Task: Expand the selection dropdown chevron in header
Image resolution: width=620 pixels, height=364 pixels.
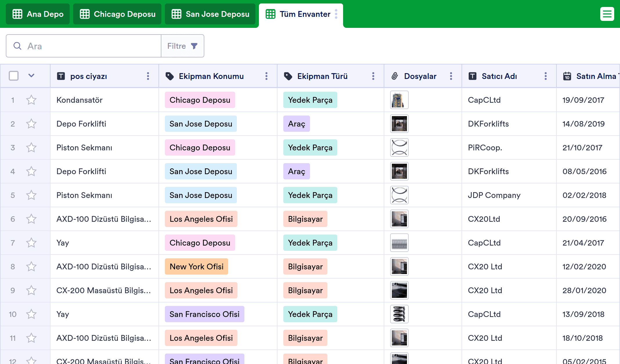Action: point(31,76)
